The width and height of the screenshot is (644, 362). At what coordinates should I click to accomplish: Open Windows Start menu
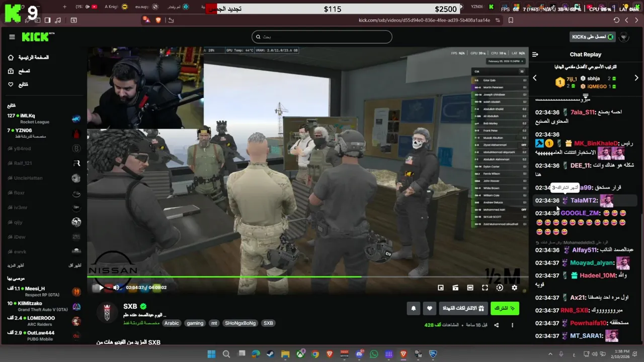[211, 354]
